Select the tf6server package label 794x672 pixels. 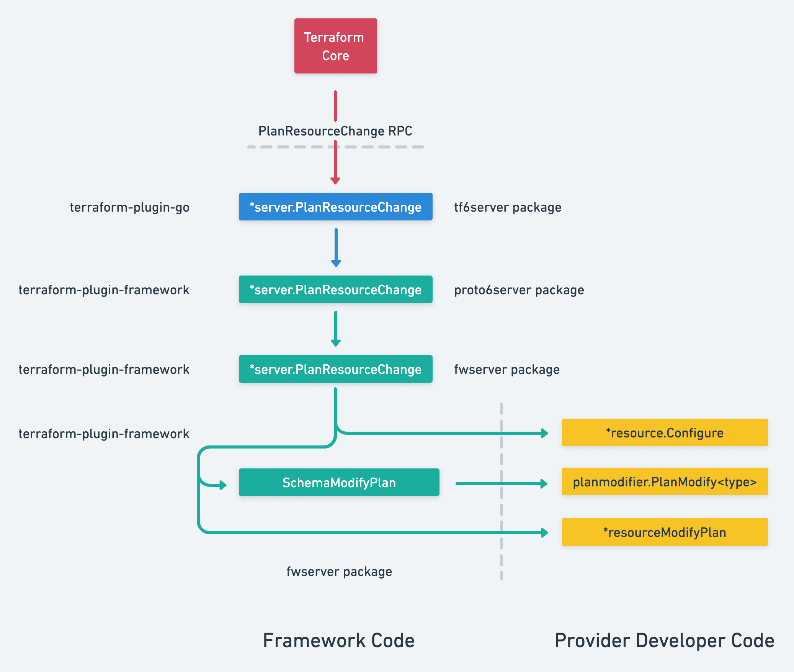pos(508,207)
